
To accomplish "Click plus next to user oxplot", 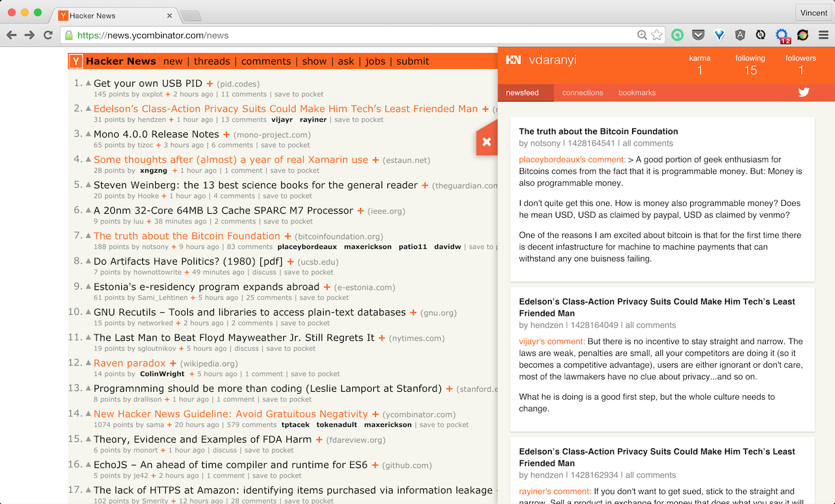I will coord(168,94).
